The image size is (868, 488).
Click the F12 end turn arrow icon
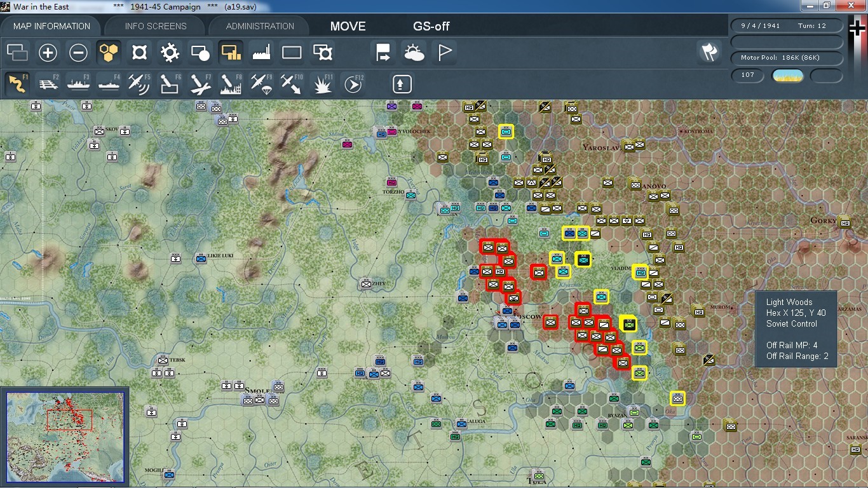pos(353,84)
